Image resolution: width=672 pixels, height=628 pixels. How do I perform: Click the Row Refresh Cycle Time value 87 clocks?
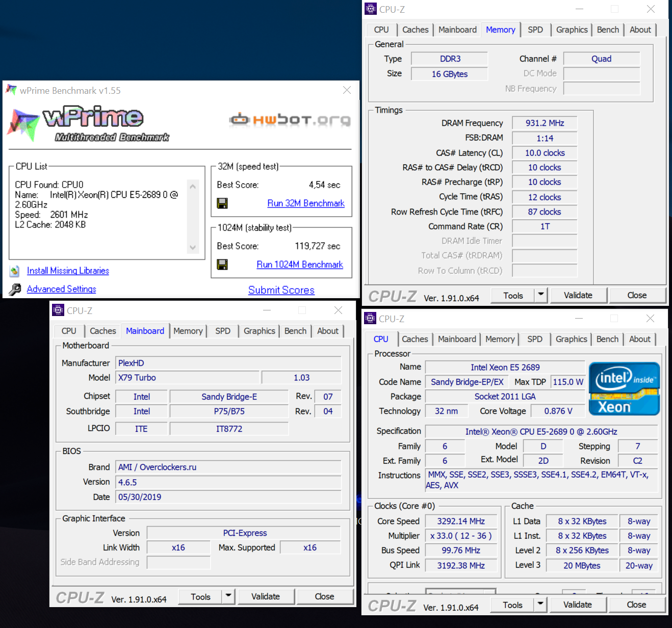(x=545, y=212)
